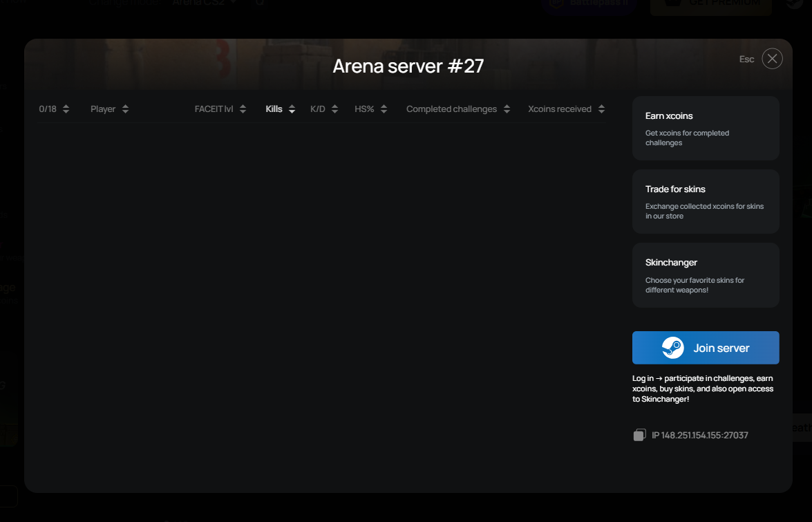Click the server IP address text
Screen dimensions: 812x522
pyautogui.click(x=699, y=435)
